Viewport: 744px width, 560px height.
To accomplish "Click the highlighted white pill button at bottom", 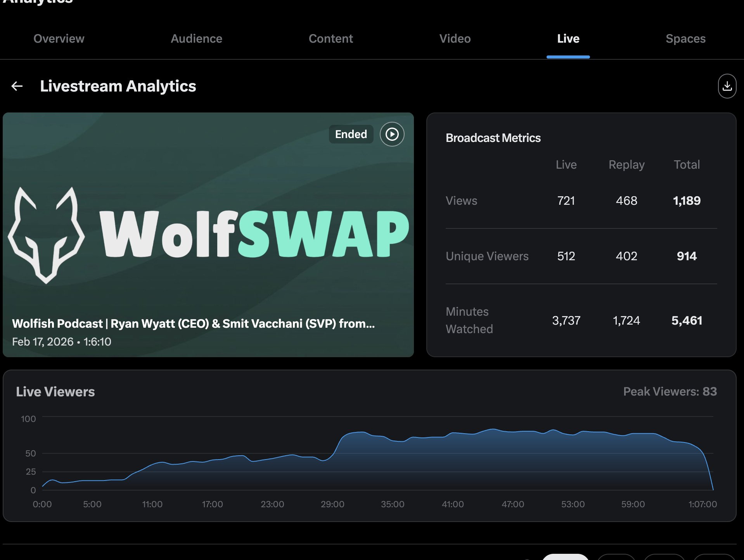I will point(565,557).
